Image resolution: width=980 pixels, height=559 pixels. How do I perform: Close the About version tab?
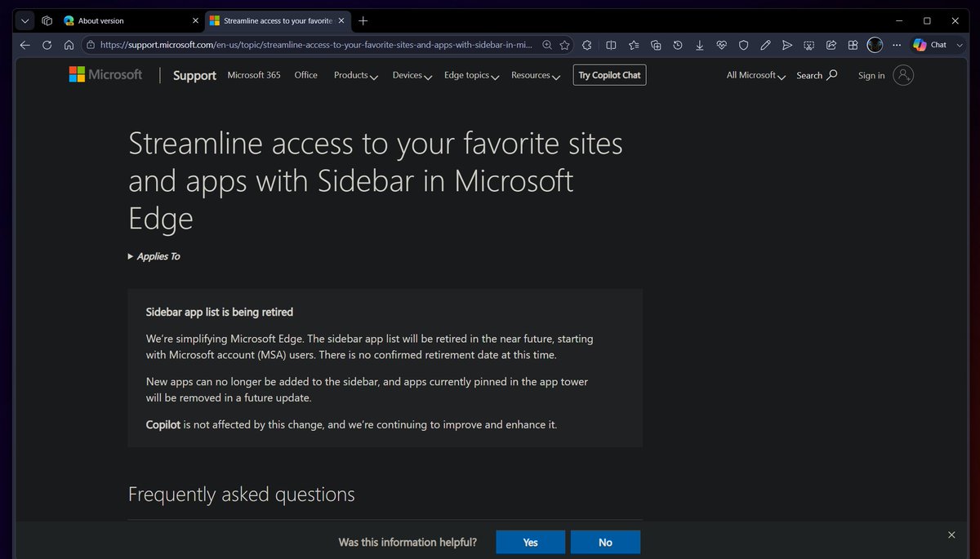coord(194,20)
